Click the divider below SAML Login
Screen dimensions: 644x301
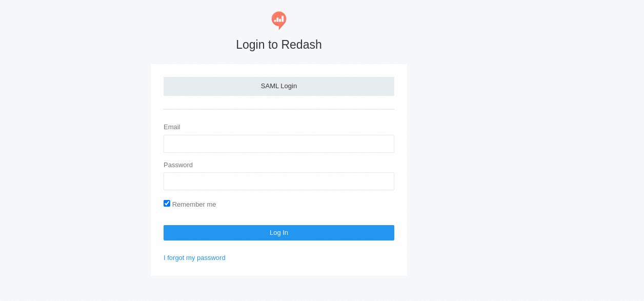278,109
